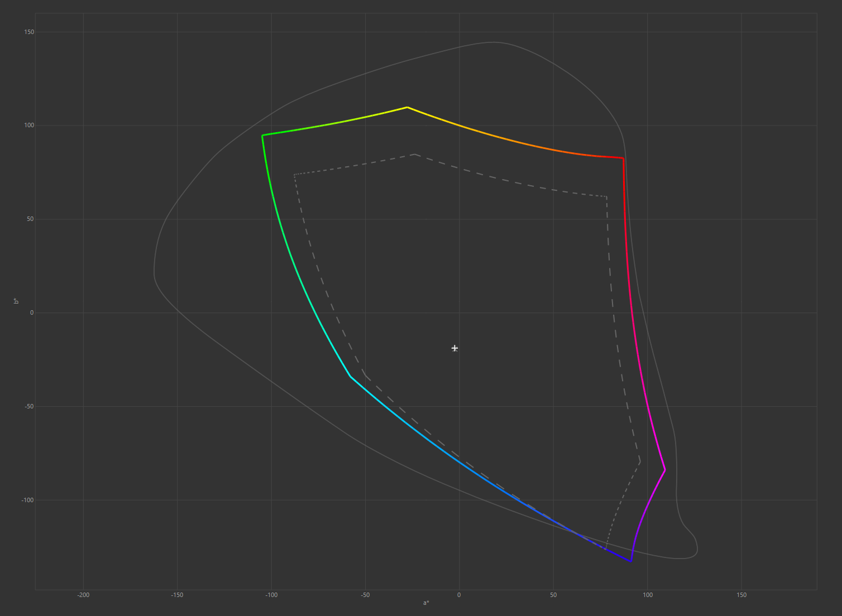This screenshot has width=842, height=616.
Task: Click the 100 tick on a* axis
Action: (x=648, y=595)
